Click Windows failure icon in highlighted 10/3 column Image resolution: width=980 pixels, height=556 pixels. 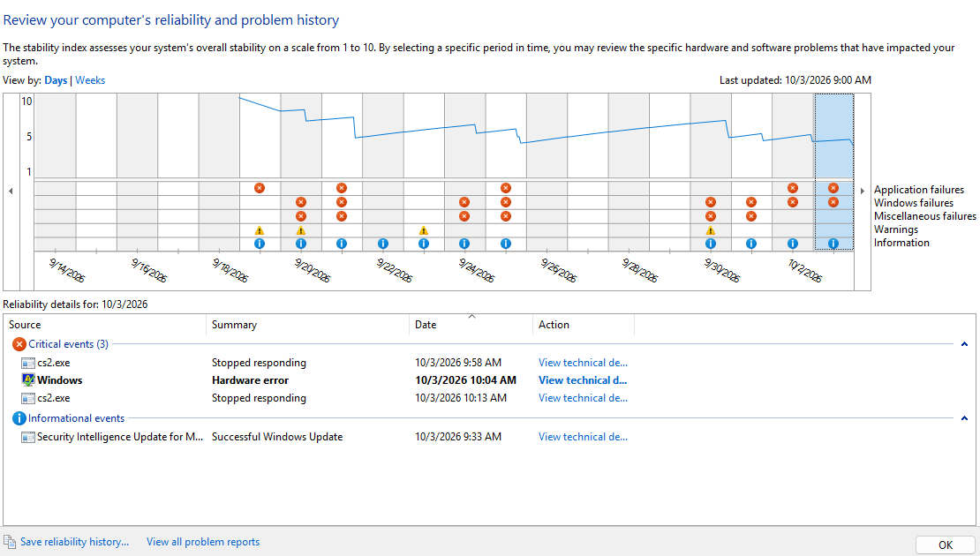pos(833,202)
